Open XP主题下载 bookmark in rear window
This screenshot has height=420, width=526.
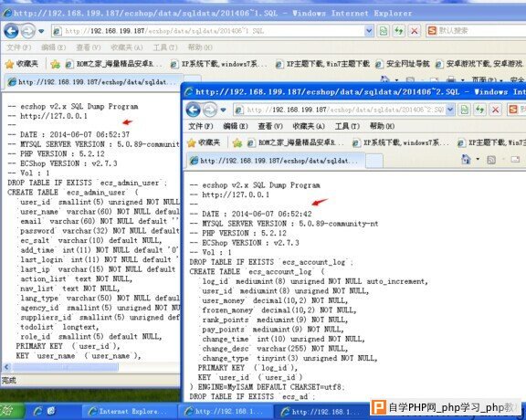(322, 64)
